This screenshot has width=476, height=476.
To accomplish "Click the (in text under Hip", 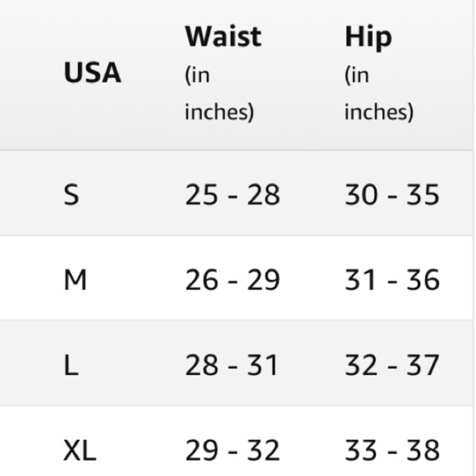I will (357, 75).
